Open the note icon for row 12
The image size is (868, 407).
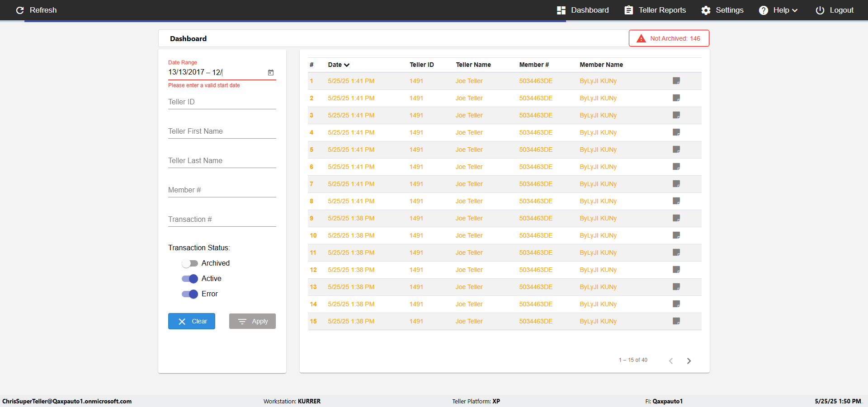pos(676,270)
